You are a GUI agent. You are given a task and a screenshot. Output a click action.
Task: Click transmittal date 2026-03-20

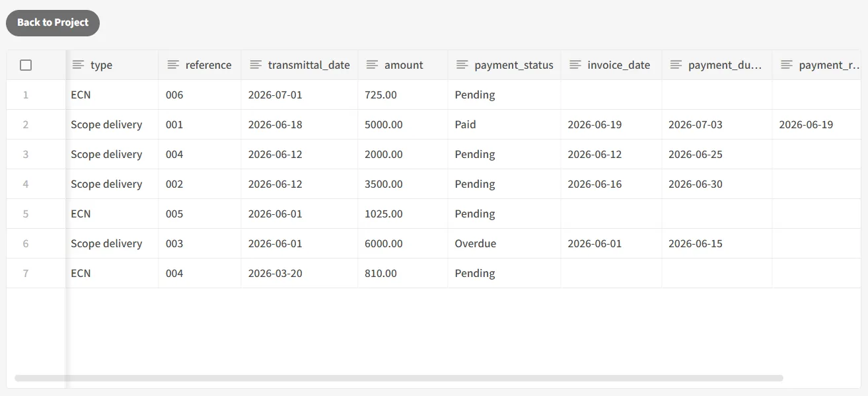point(300,273)
